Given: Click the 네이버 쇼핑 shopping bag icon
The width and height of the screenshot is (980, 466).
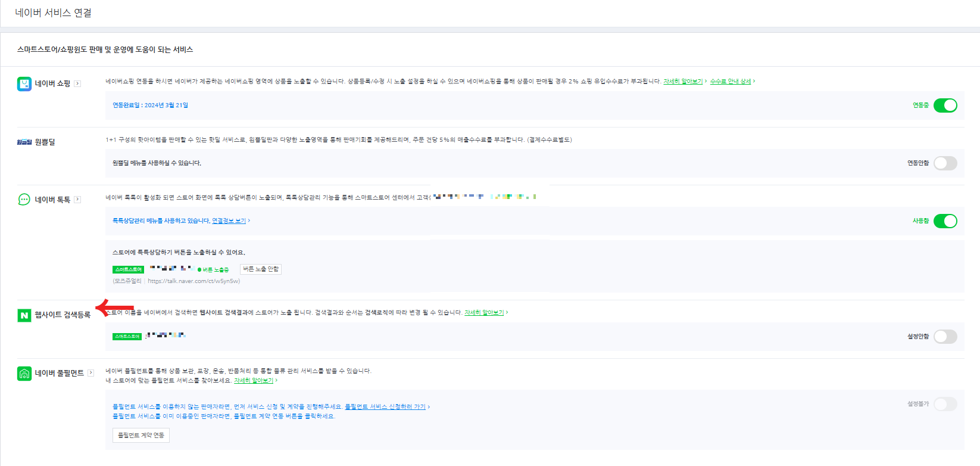Looking at the screenshot, I should [x=24, y=84].
